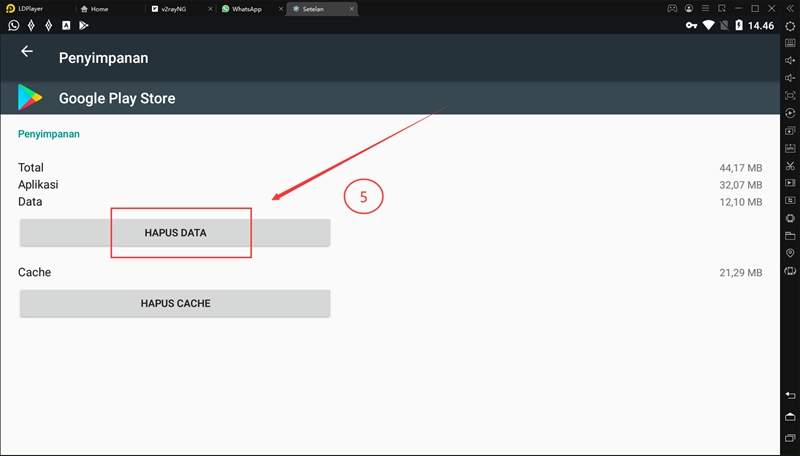Click the volume up sidebar icon
The width and height of the screenshot is (800, 456).
(x=790, y=61)
